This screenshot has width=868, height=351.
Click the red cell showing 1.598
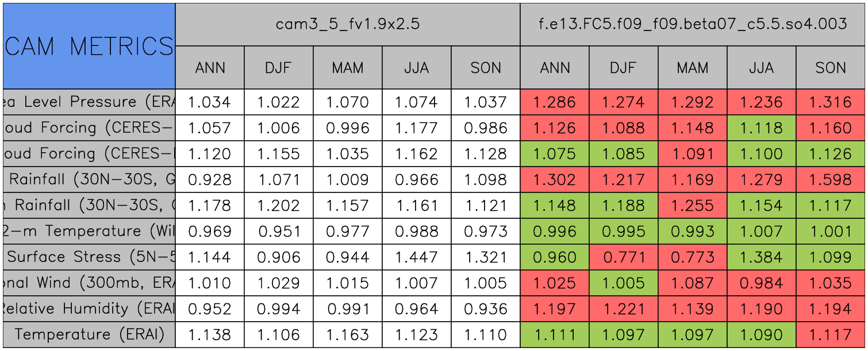[831, 180]
